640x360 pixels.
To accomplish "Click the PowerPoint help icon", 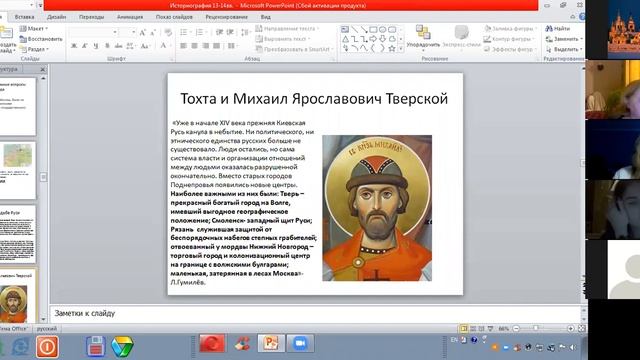I will (582, 17).
